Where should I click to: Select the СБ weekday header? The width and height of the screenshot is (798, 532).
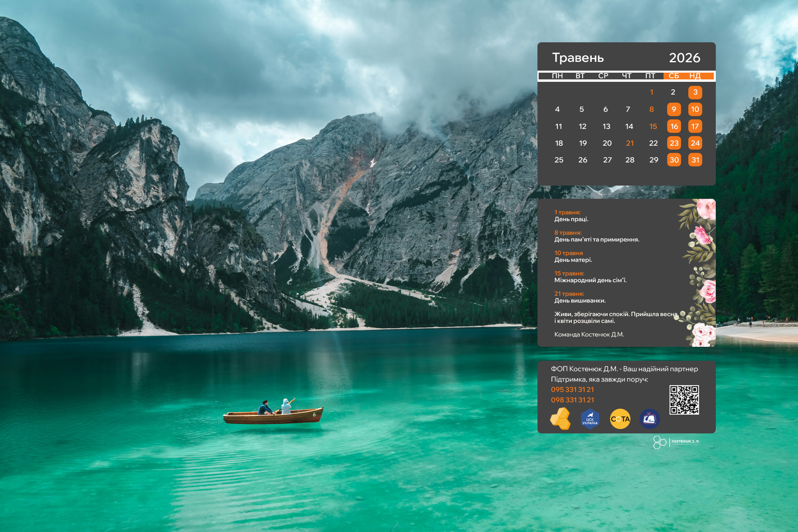point(674,76)
